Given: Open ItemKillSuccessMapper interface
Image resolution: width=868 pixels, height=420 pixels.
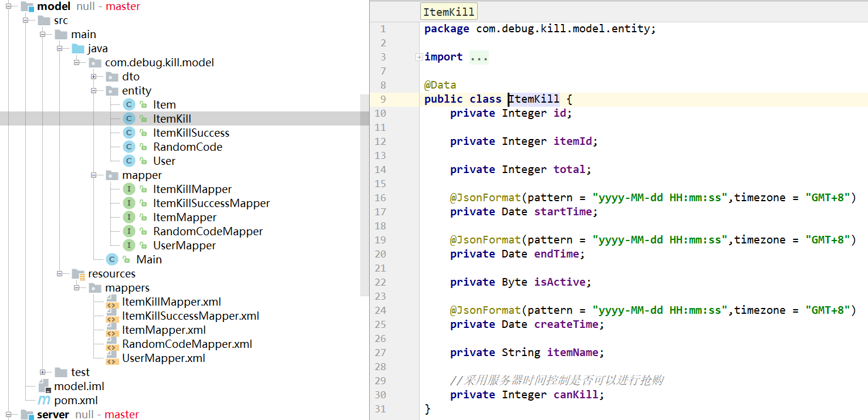Looking at the screenshot, I should click(x=212, y=203).
